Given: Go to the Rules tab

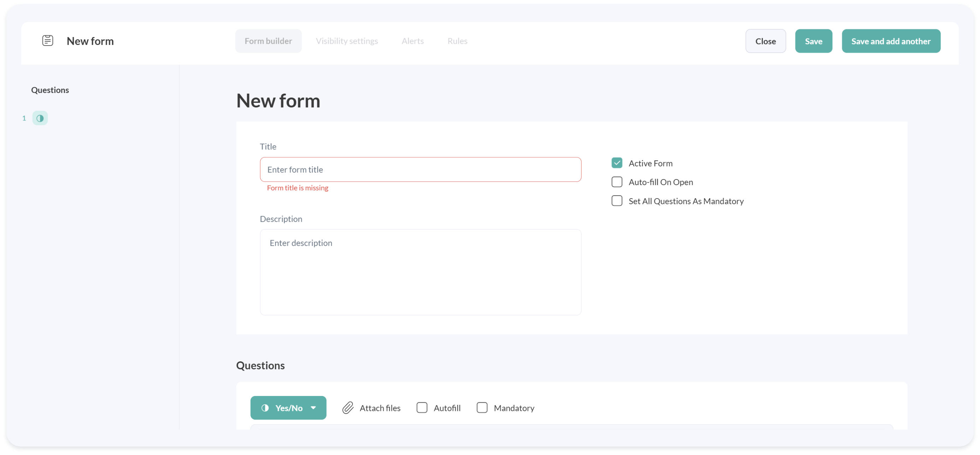Looking at the screenshot, I should coord(457,41).
